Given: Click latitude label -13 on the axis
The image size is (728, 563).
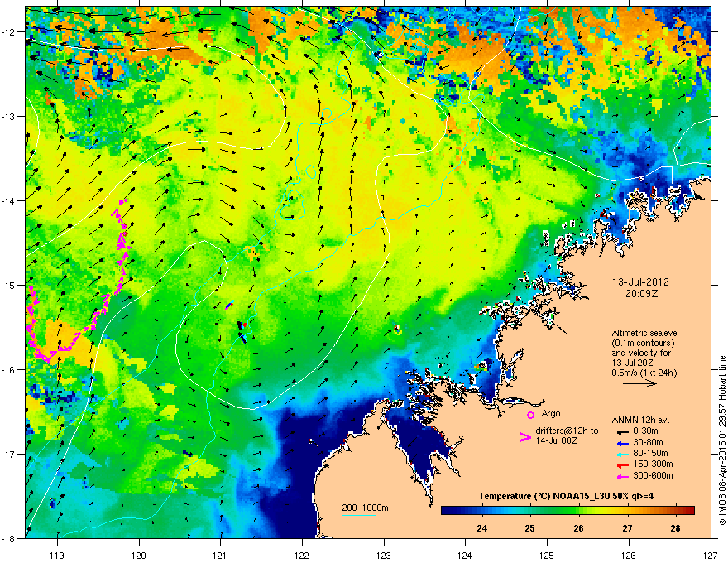Looking at the screenshot, I should 9,116.
